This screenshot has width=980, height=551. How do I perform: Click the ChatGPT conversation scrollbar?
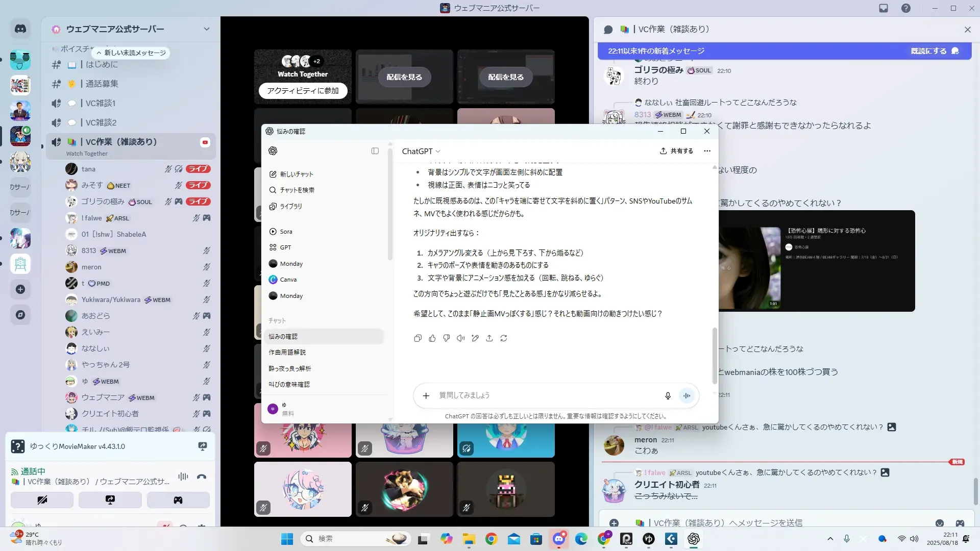(x=715, y=355)
